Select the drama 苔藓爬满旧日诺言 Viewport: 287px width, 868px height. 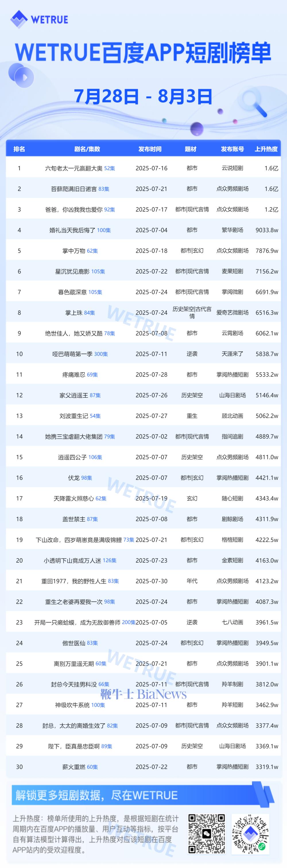(74, 189)
